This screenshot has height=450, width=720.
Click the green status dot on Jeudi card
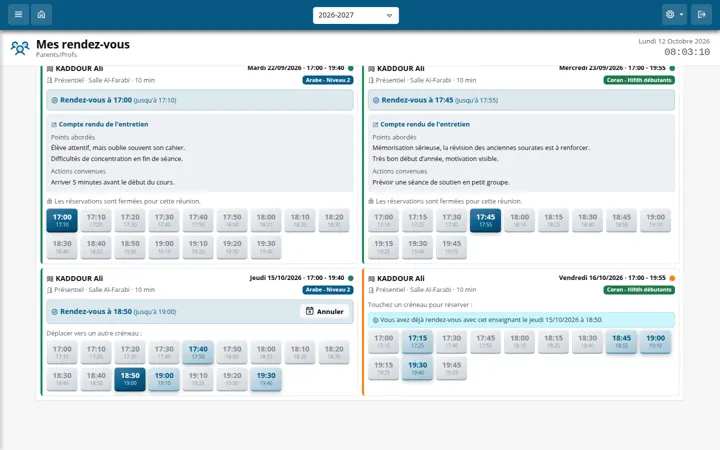(351, 278)
